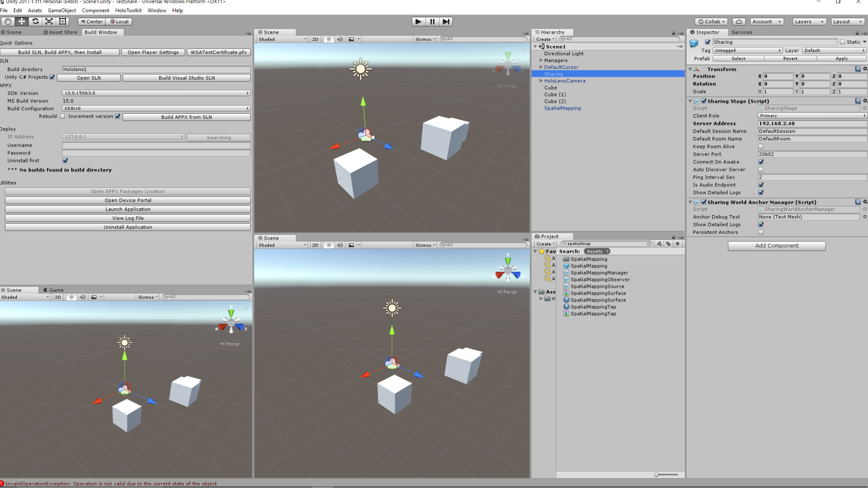Select the Scale tool
The image size is (868, 488).
pos(49,21)
